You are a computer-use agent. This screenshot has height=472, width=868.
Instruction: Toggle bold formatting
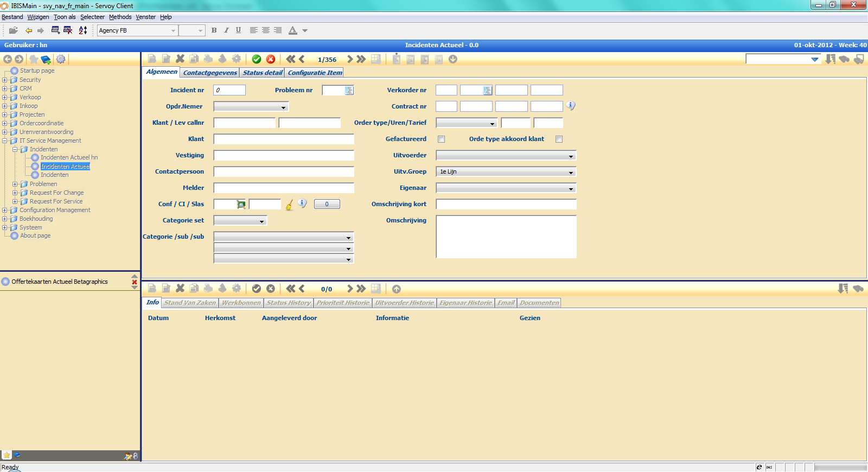click(214, 30)
